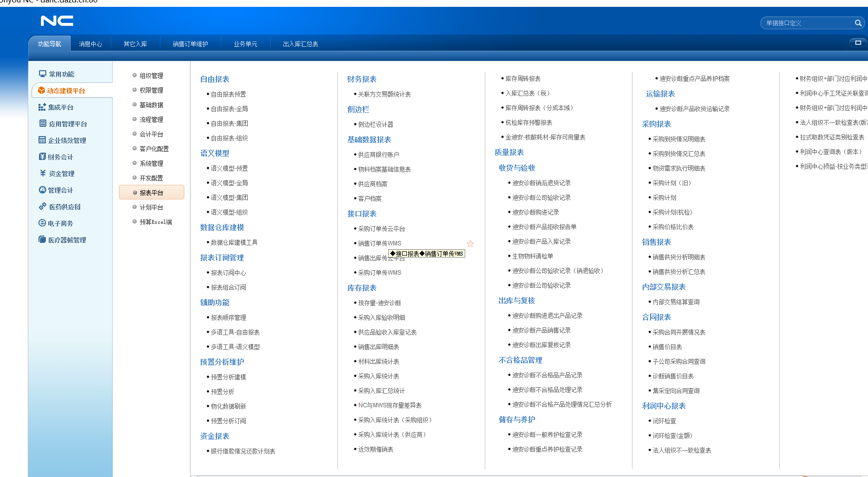The image size is (868, 477).
Task: Click the window restore icon below search
Action: tap(858, 42)
